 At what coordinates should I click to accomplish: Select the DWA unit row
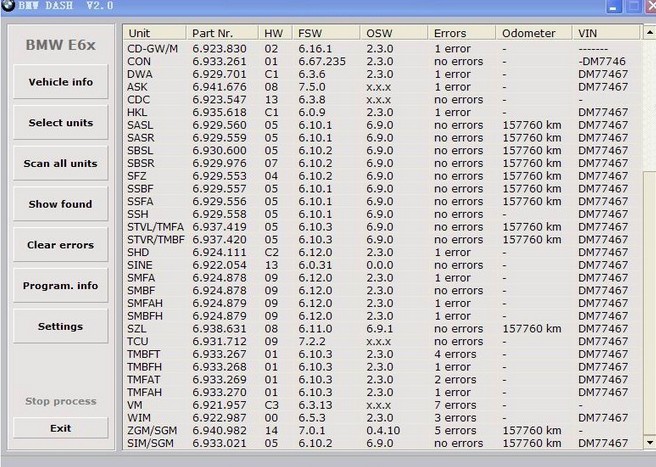pyautogui.click(x=383, y=74)
